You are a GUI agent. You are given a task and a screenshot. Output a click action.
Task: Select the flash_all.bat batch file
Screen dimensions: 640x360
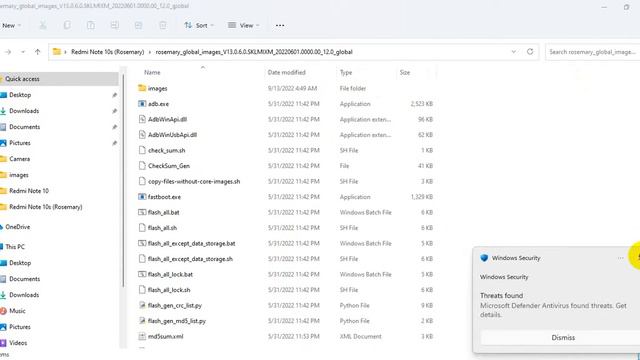(x=163, y=212)
